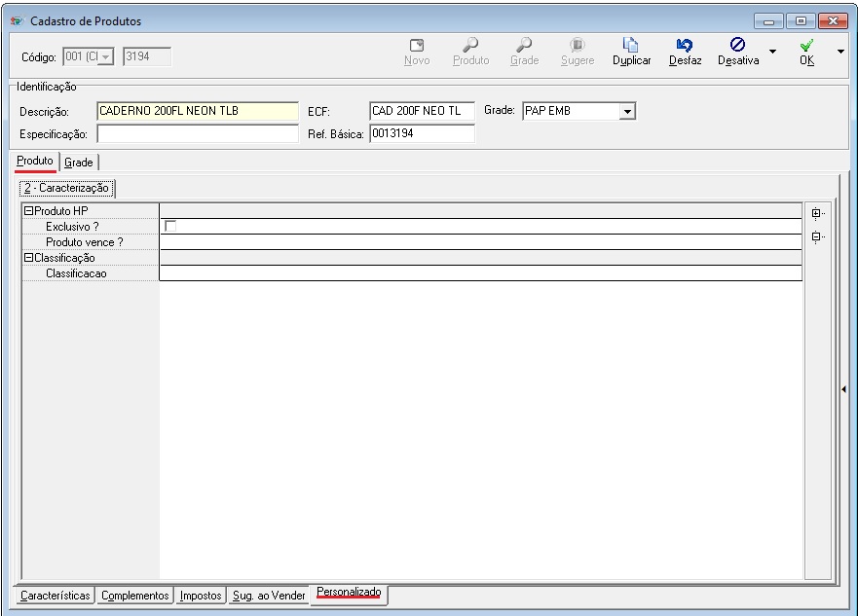Click the Produto vence ? value cell
This screenshot has height=616, width=858.
(480, 242)
